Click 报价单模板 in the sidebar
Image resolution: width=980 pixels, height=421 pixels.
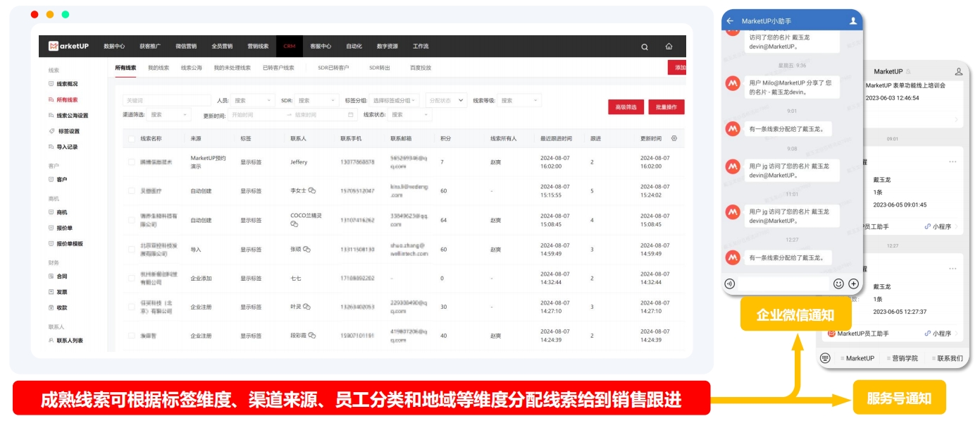[70, 243]
